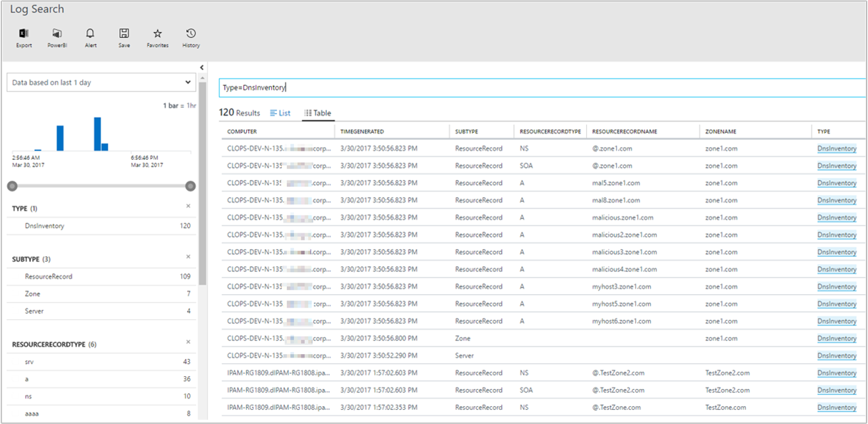Open Favorites from the toolbar

tap(156, 36)
